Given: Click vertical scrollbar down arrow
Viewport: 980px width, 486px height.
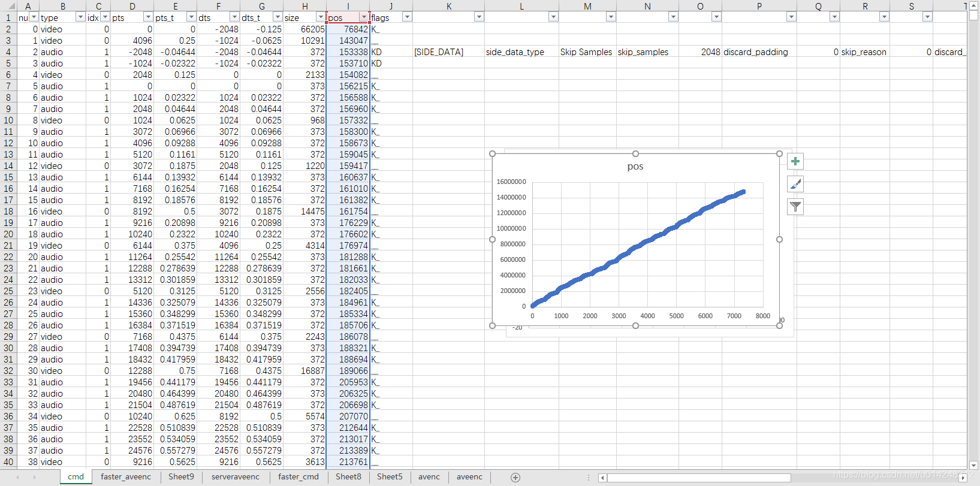Looking at the screenshot, I should pyautogui.click(x=974, y=466).
